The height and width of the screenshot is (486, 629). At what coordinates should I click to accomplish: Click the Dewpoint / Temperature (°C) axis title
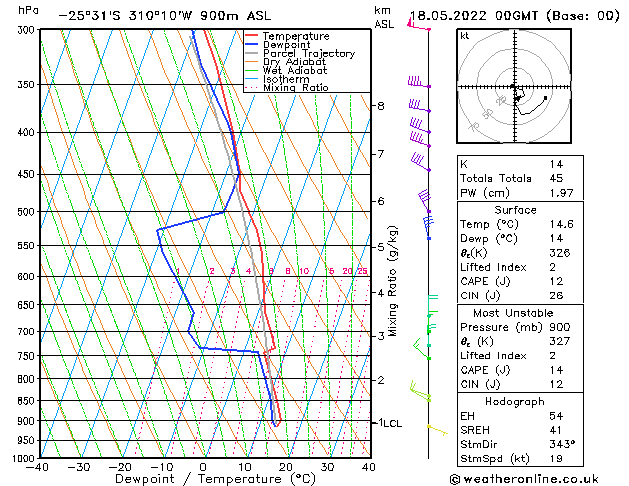(215, 479)
